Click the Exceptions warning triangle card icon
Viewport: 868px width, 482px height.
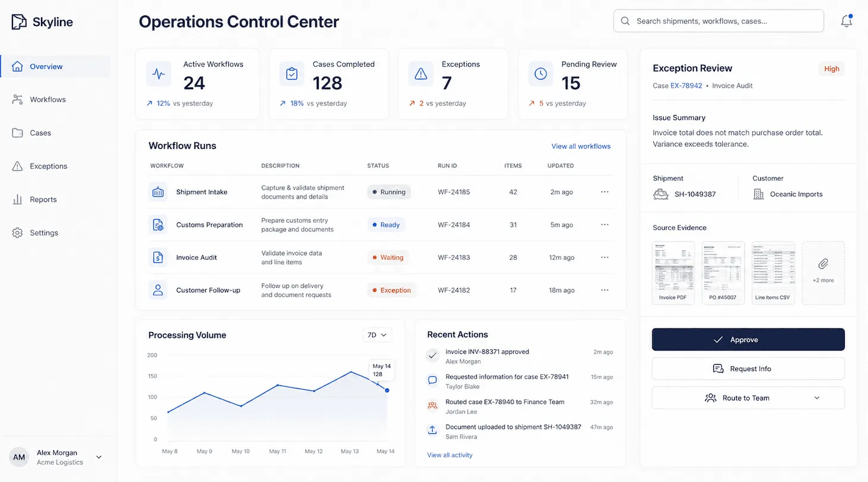(x=421, y=74)
